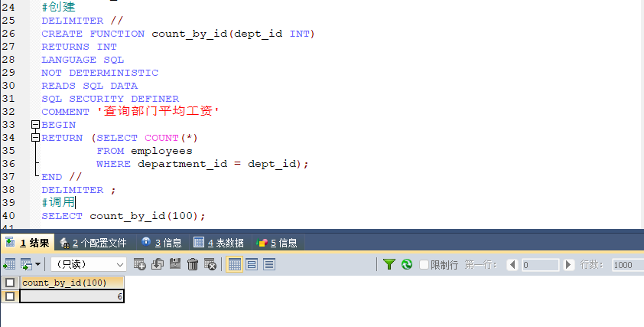Image resolution: width=644 pixels, height=327 pixels.
Task: Open the (只读) read-only mode combo box
Action: tap(88, 264)
